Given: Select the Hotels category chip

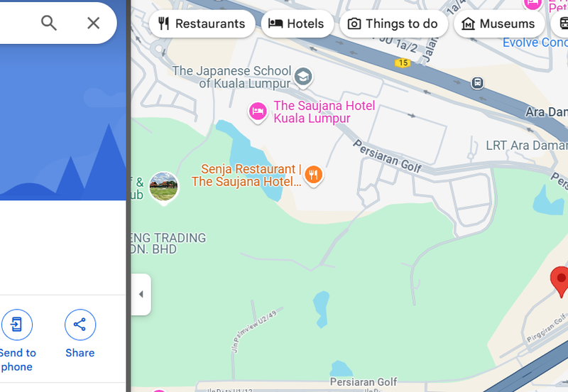Looking at the screenshot, I should [x=297, y=24].
